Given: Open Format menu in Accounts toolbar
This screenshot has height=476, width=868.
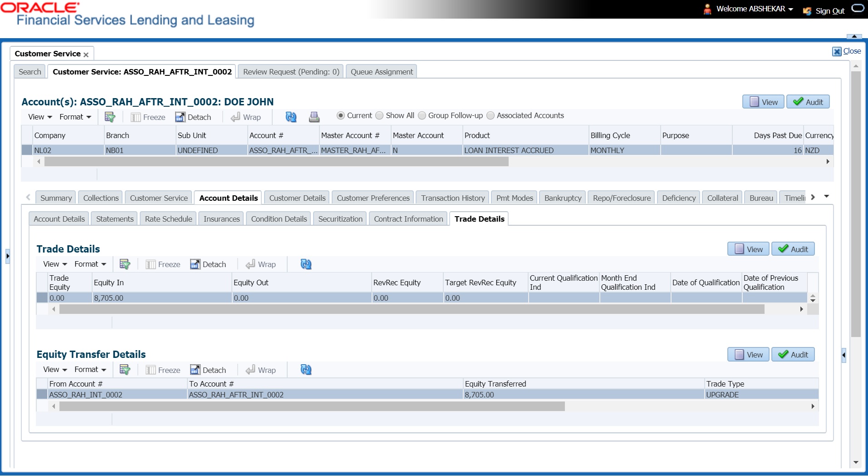Looking at the screenshot, I should coord(75,117).
